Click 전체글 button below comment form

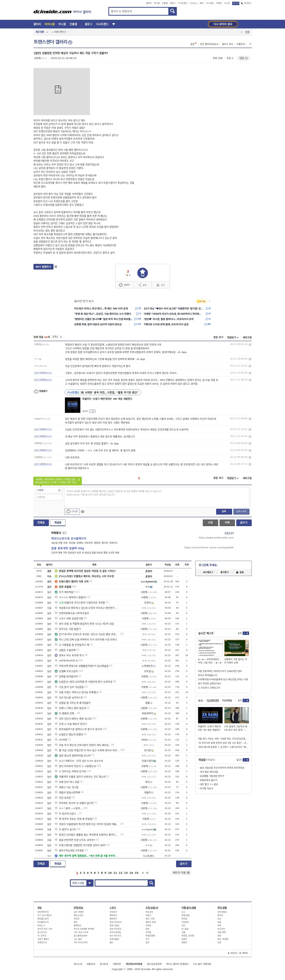coord(41,522)
